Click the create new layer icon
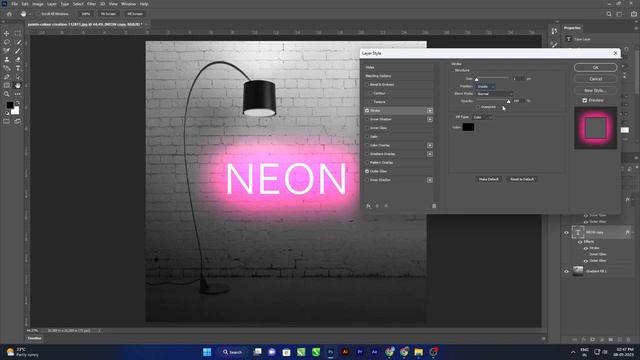This screenshot has height=360, width=640. click(620, 340)
